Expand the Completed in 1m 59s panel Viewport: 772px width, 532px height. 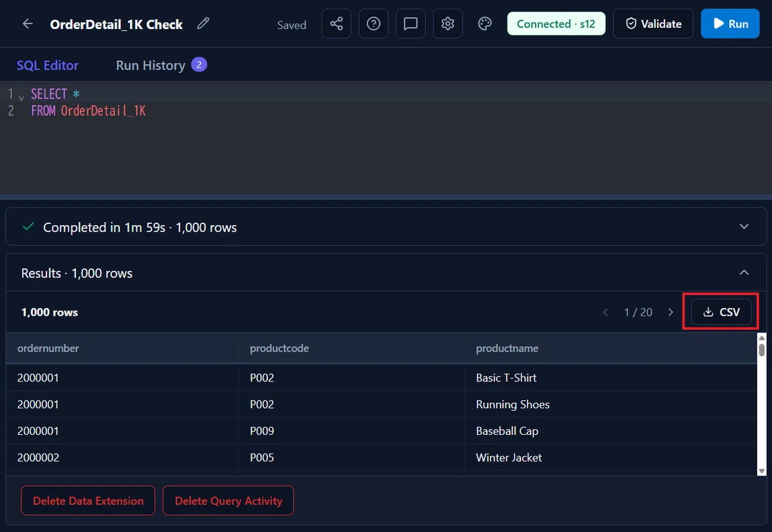coord(386,227)
